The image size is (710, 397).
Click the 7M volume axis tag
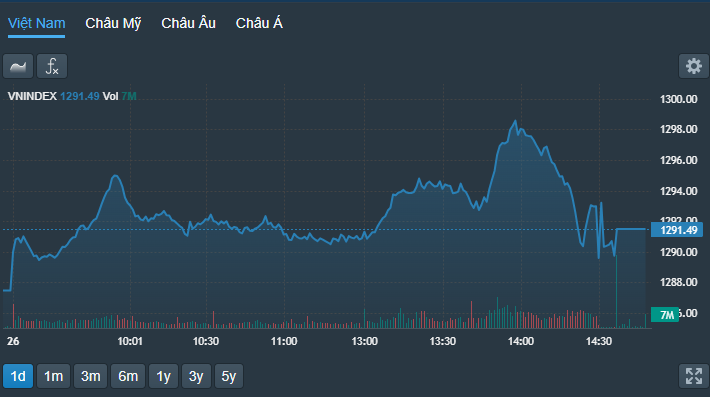tap(665, 315)
